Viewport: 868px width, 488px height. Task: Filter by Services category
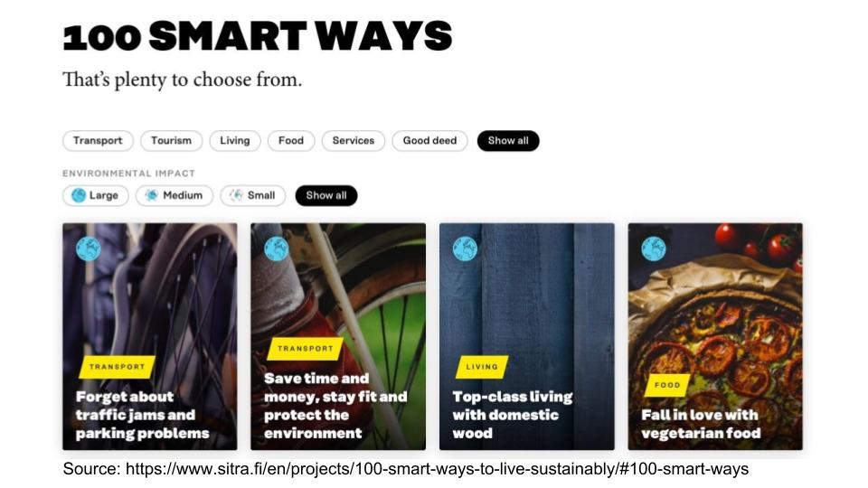point(354,141)
